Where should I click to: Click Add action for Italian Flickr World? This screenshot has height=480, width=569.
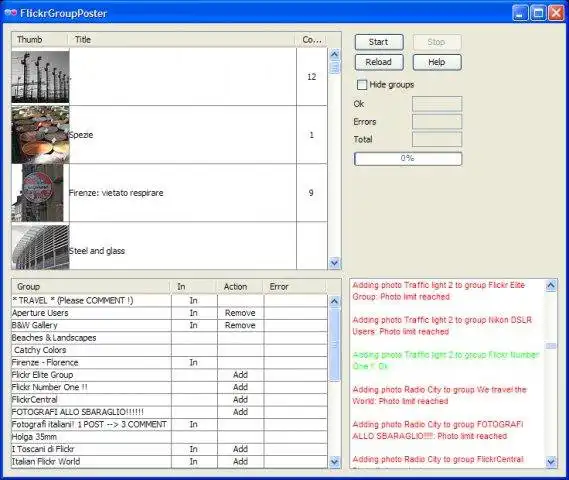pyautogui.click(x=240, y=461)
